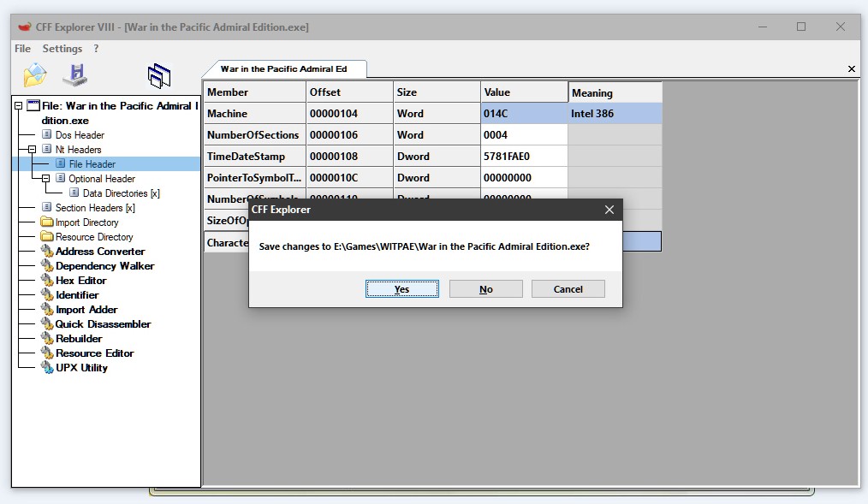Open the Address Converter tool label
Viewport: 868px width, 504px height.
click(100, 252)
